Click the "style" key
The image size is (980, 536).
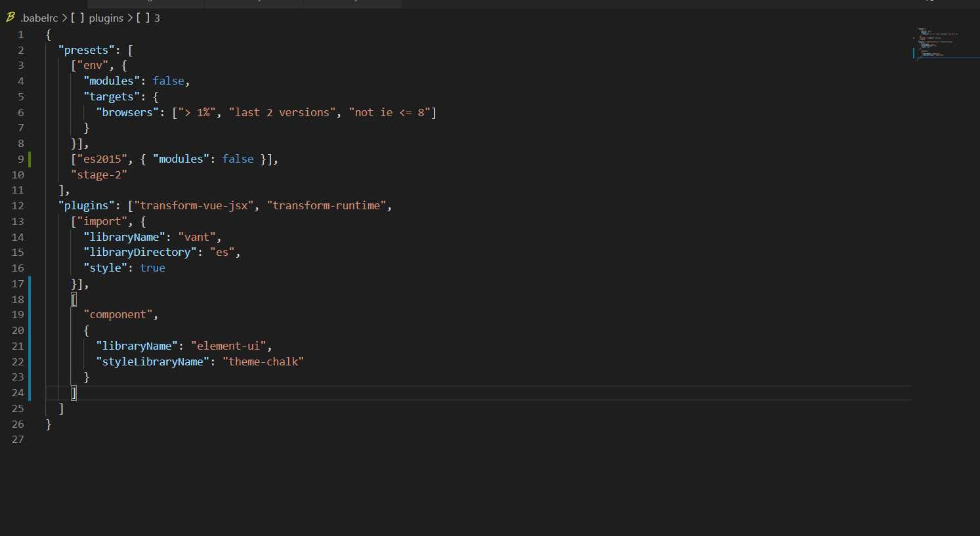point(105,268)
